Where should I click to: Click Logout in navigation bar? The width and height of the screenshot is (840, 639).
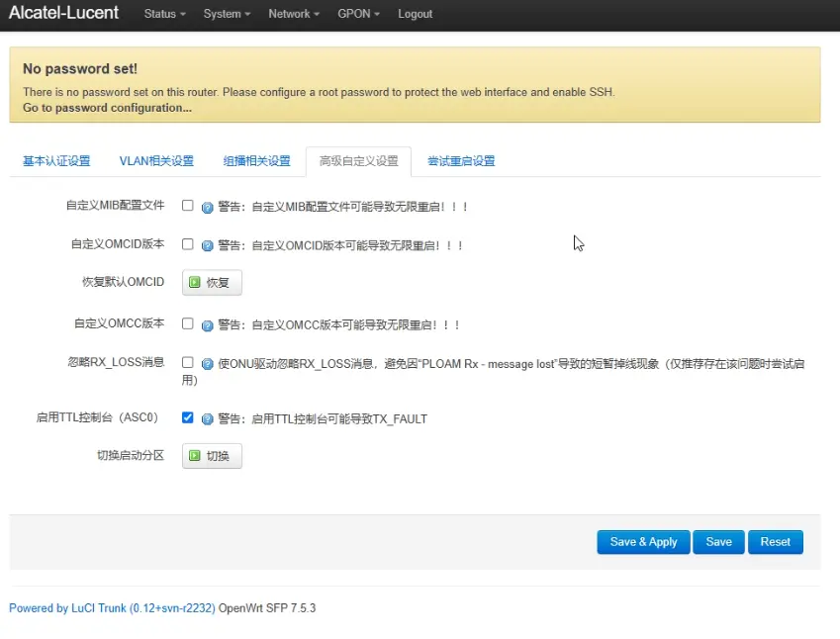click(x=415, y=14)
